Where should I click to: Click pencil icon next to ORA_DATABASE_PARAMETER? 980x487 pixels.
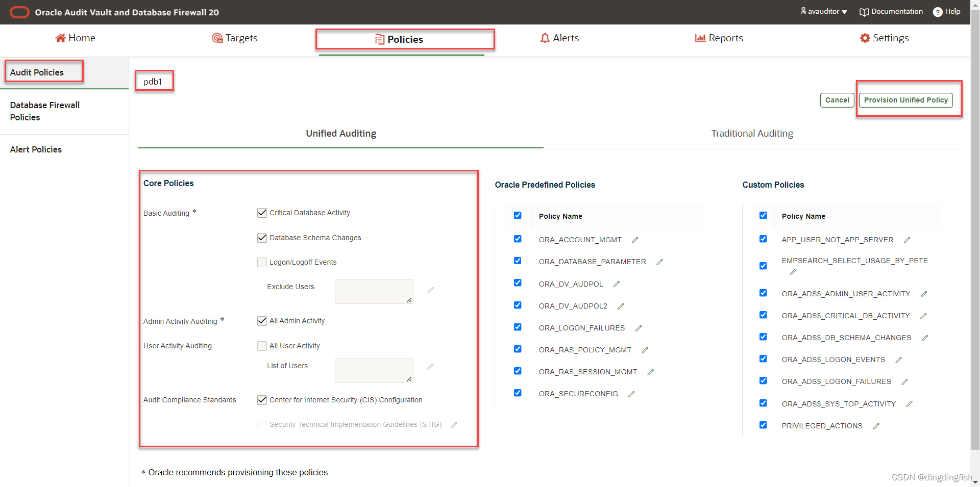[x=659, y=262]
